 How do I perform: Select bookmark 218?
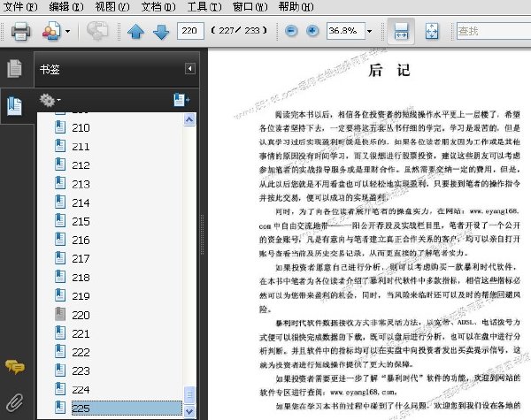tap(81, 278)
